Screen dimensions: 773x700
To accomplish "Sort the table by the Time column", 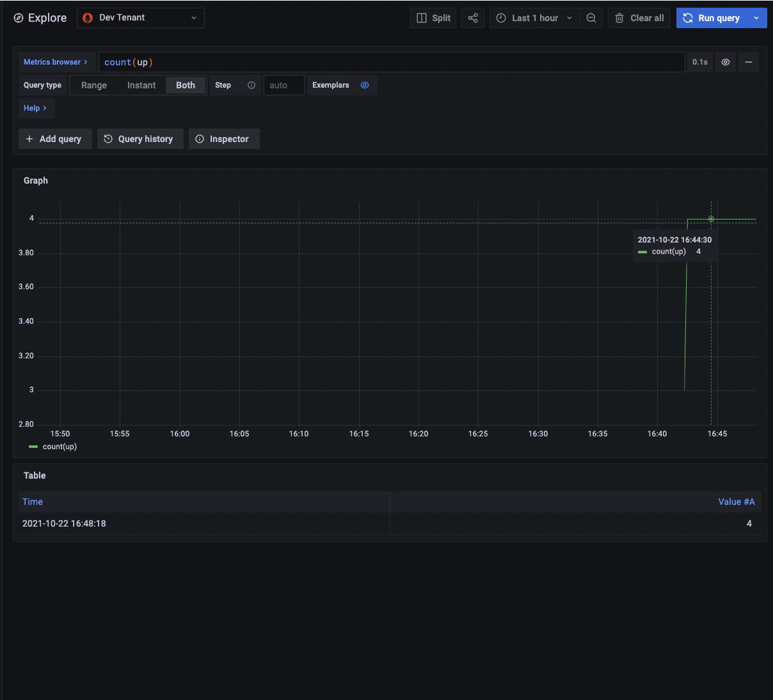I will 32,502.
